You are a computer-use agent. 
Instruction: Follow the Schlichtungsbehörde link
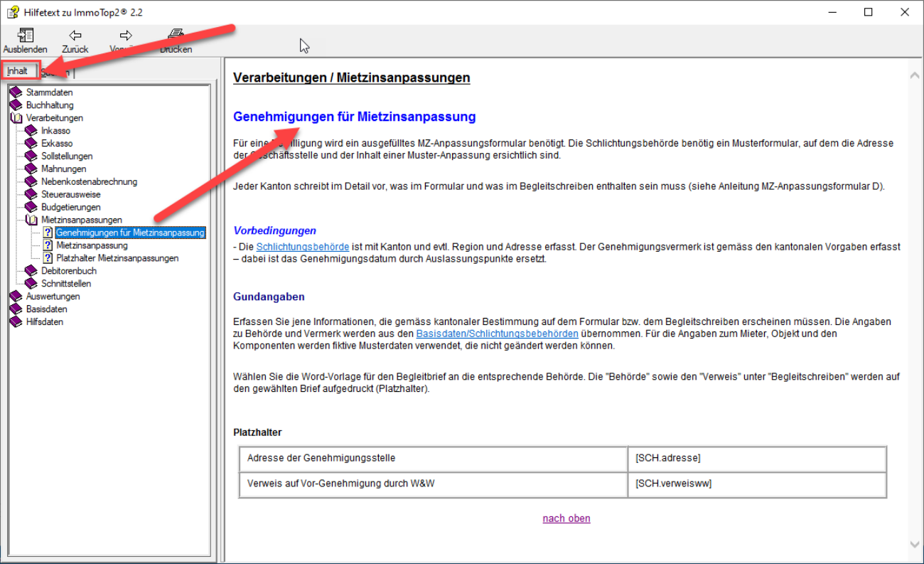tap(303, 247)
